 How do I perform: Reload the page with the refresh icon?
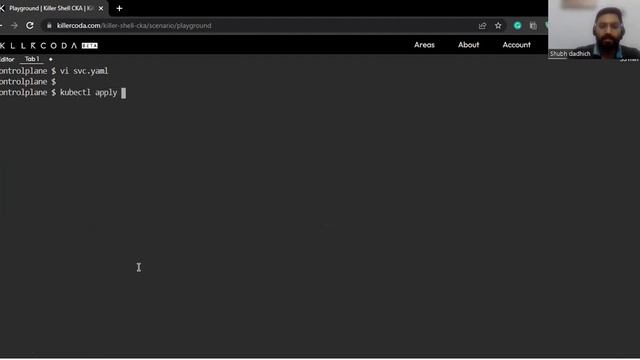coord(30,25)
